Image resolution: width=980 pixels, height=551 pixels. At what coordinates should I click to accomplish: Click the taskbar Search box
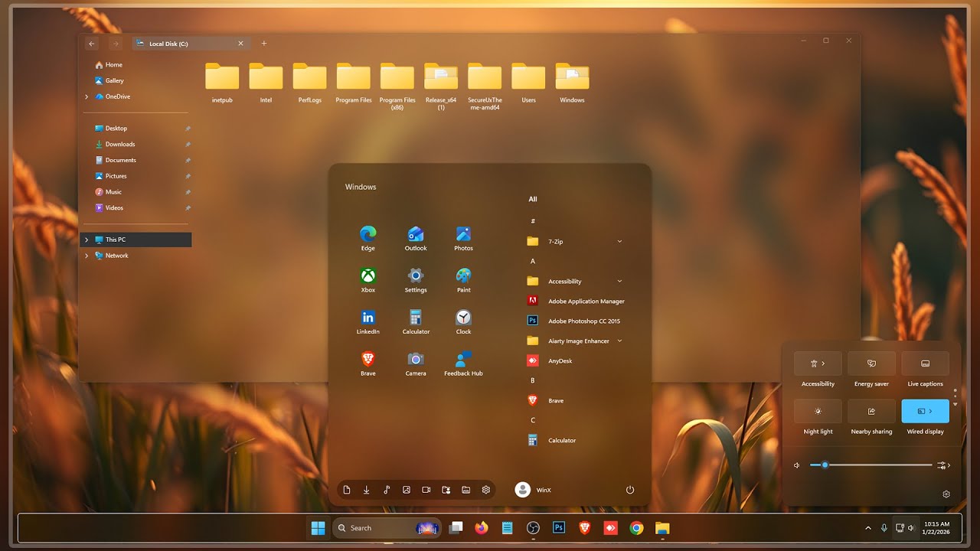pyautogui.click(x=387, y=527)
